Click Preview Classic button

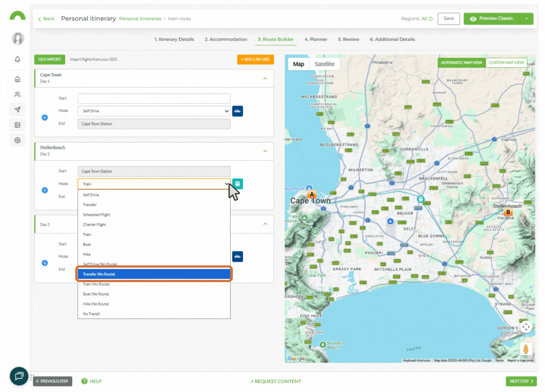point(492,19)
